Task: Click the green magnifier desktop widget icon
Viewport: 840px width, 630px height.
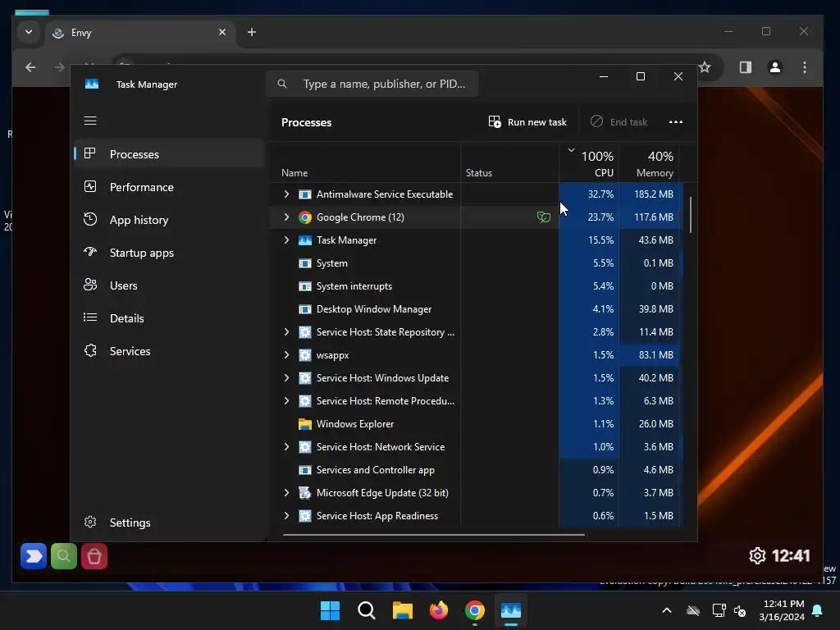Action: coord(64,556)
